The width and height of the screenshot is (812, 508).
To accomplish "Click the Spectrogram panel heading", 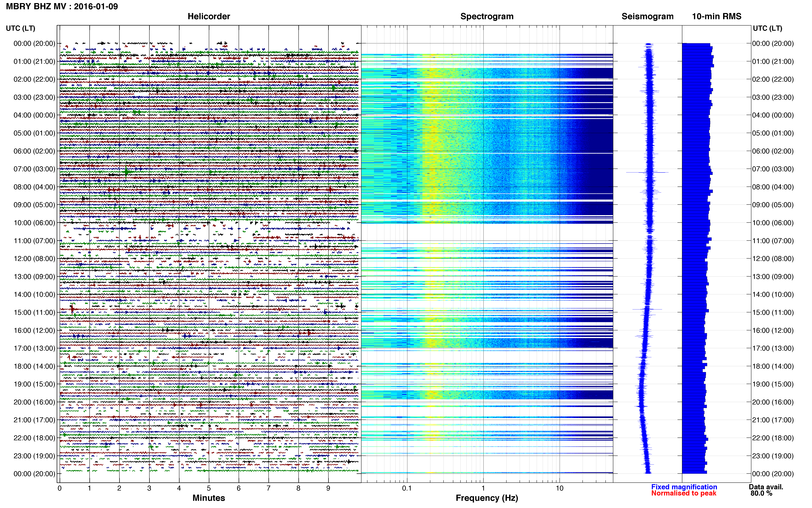I will coord(487,16).
